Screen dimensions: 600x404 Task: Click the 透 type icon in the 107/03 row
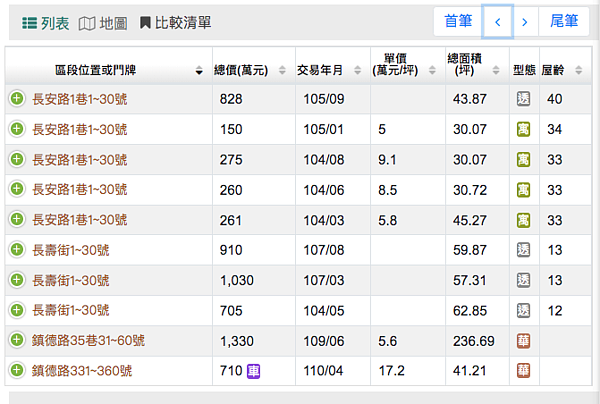click(523, 280)
